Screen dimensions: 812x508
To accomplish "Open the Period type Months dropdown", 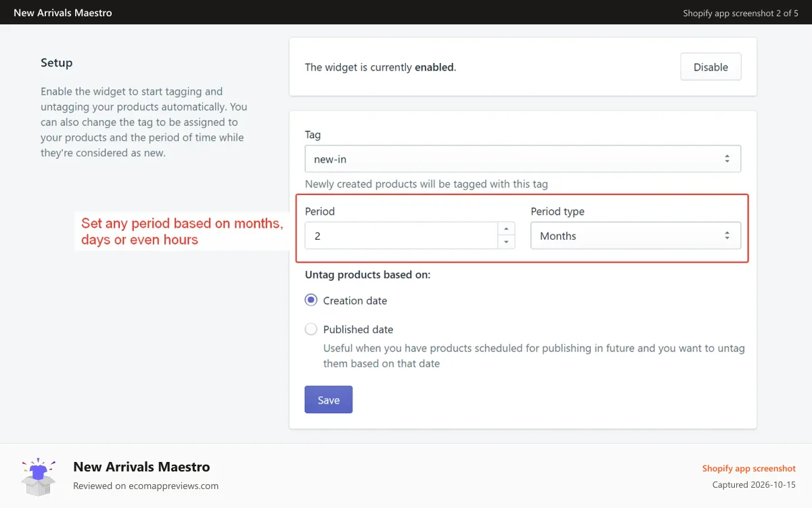I will pos(635,236).
